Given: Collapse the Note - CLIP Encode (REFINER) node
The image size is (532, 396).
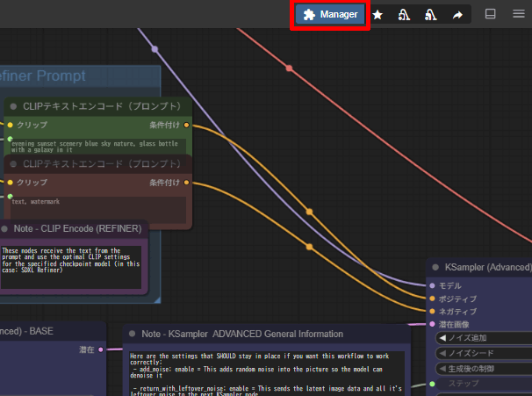Looking at the screenshot, I should click(4, 229).
